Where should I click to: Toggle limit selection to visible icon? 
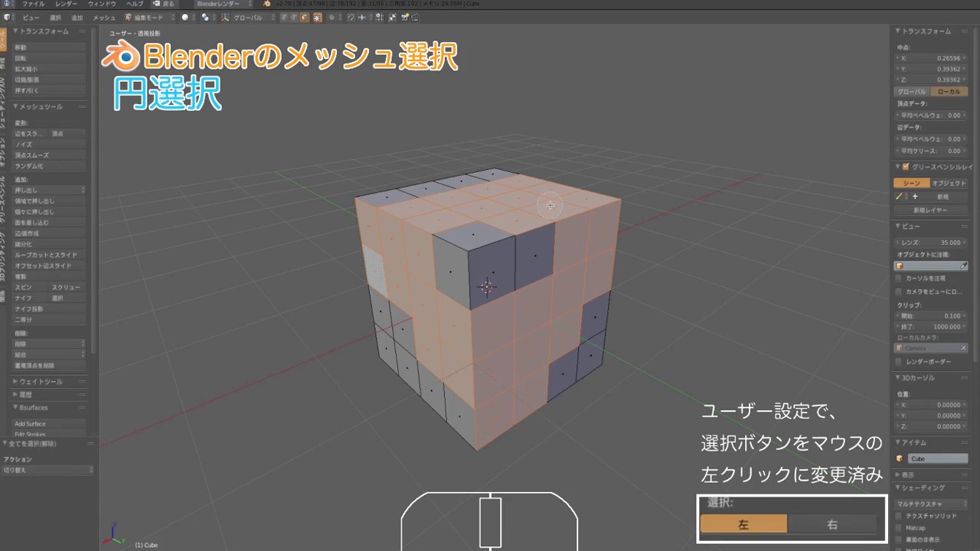[x=317, y=17]
